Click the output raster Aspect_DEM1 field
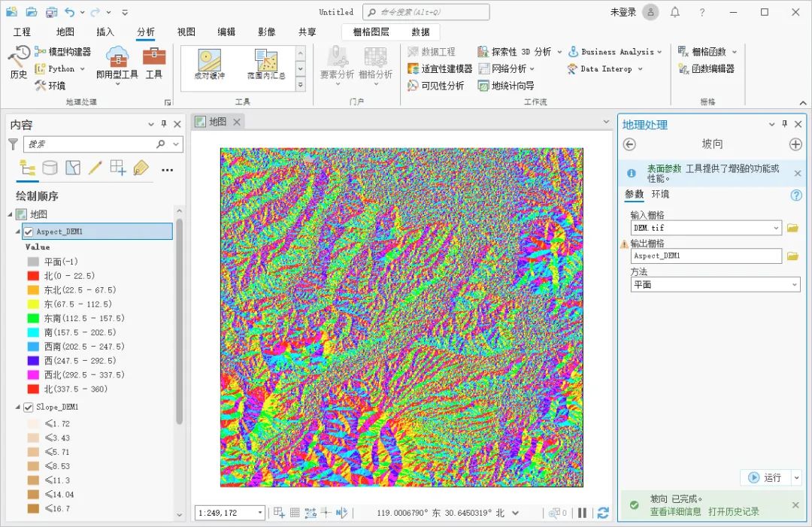812x527 pixels. tap(706, 256)
